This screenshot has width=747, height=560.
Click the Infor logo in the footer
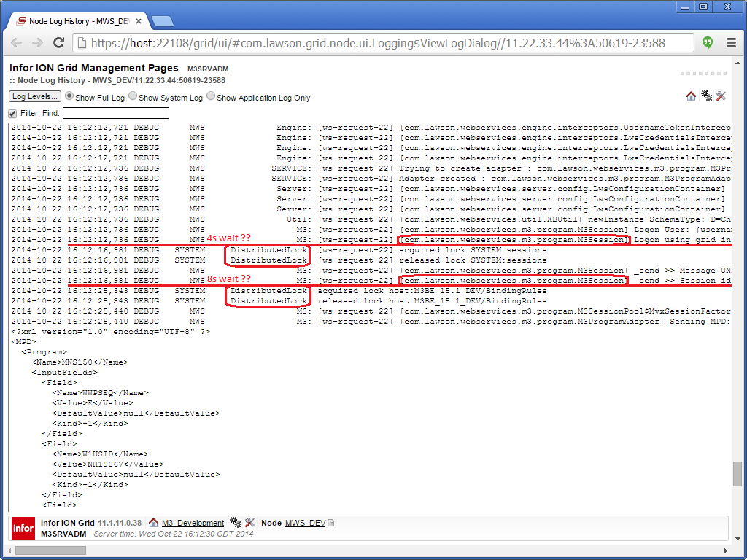pos(23,528)
